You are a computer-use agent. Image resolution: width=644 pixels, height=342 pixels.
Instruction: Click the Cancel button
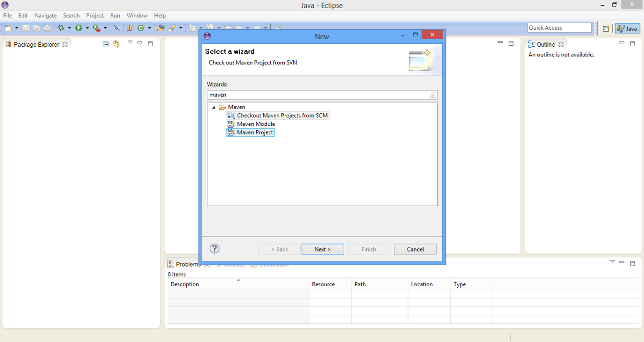415,249
